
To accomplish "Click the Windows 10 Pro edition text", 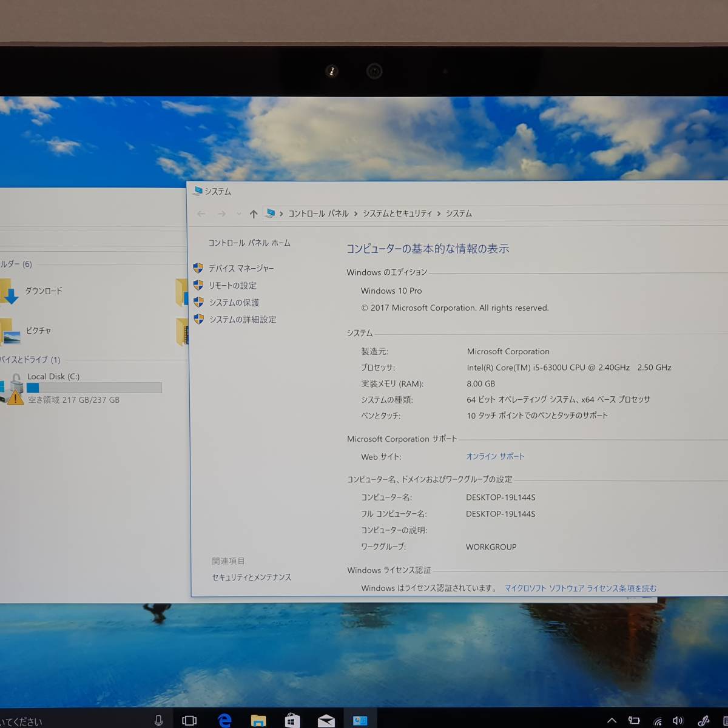I will point(391,291).
